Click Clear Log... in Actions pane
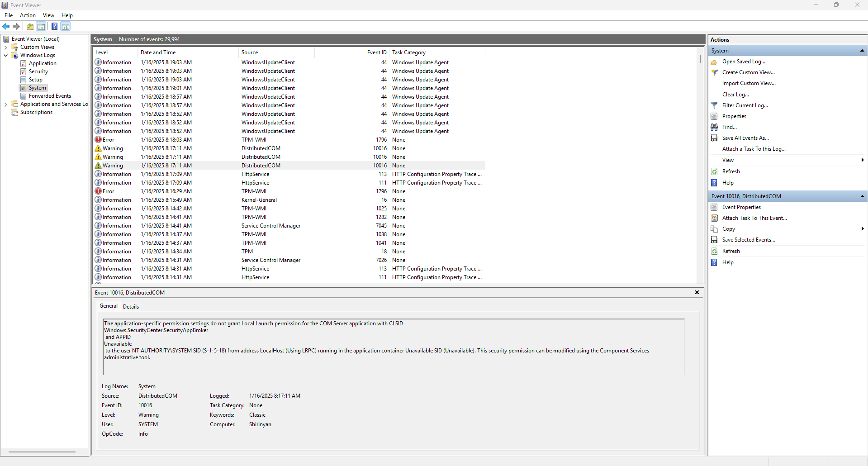Screen dimensions: 868x466 (x=735, y=95)
